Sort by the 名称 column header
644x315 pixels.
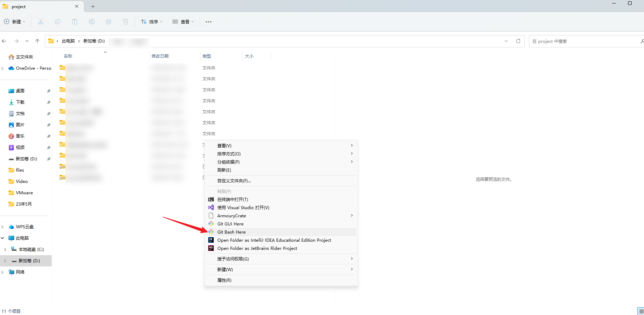68,56
